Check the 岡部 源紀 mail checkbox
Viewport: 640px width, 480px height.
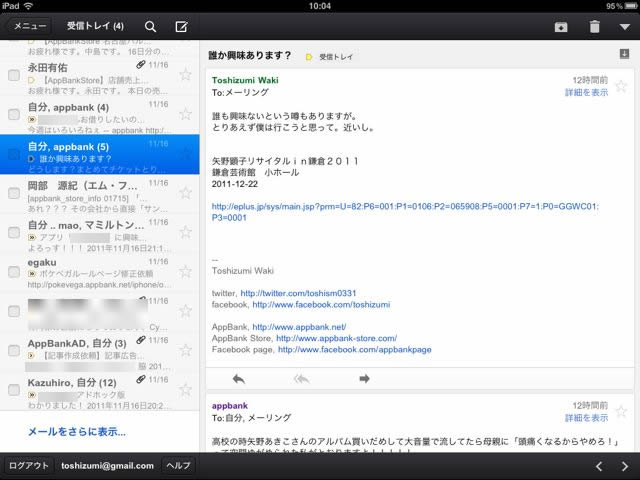pos(14,193)
